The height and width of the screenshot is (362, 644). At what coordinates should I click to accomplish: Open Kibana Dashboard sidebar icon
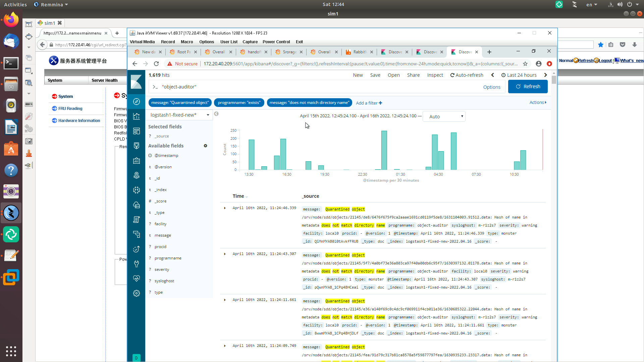click(136, 131)
